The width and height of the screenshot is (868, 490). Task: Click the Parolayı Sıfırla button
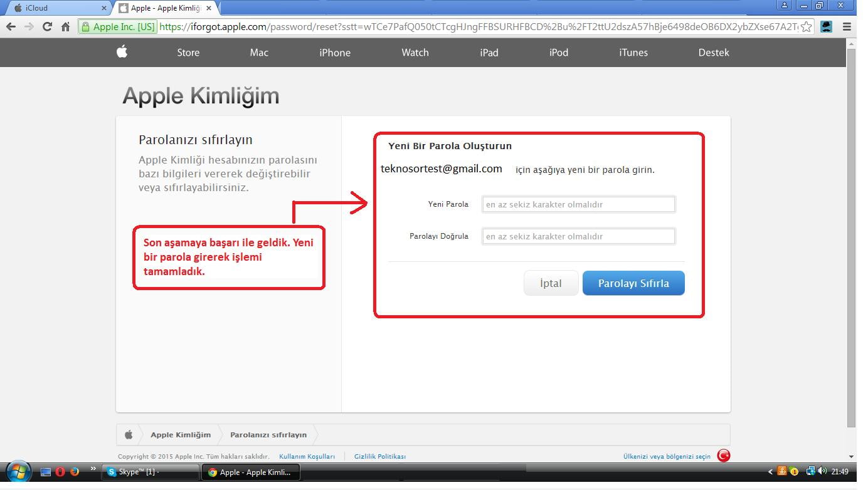633,283
